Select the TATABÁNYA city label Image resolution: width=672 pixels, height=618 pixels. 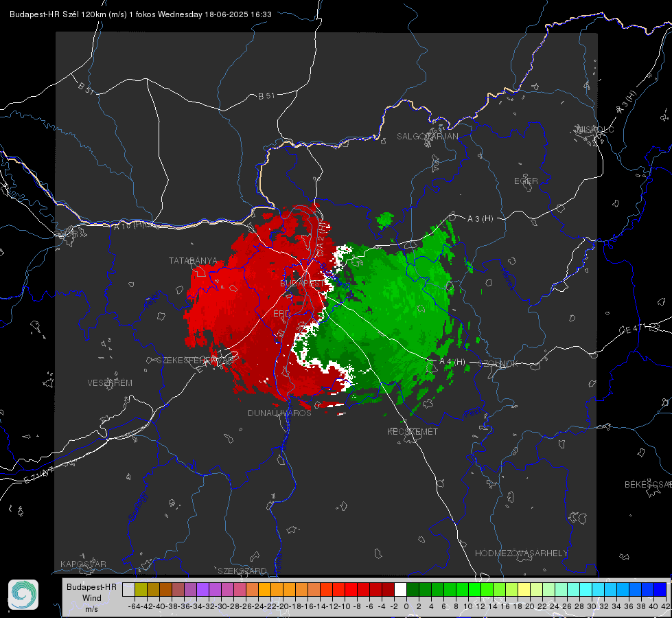pyautogui.click(x=194, y=261)
